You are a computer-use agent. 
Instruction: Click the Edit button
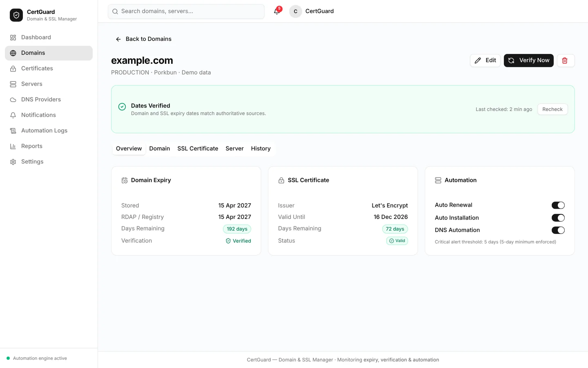click(x=485, y=61)
